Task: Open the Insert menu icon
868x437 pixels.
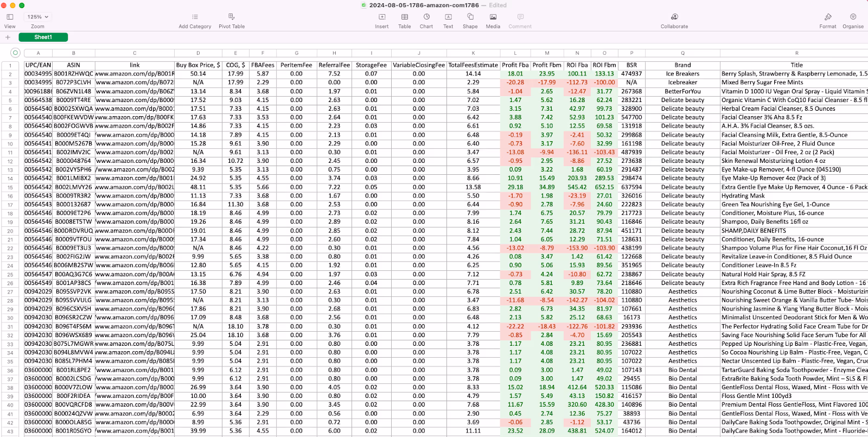Action: [382, 17]
